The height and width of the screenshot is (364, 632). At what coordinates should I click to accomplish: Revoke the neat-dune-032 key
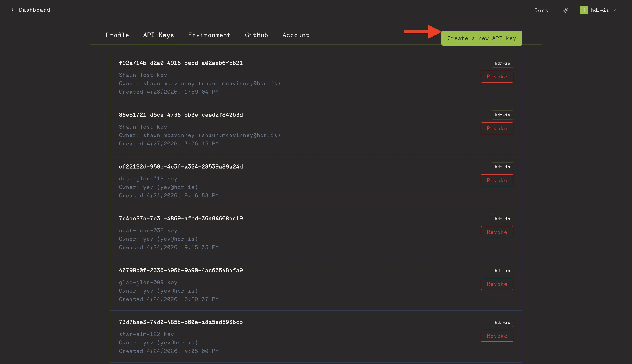(497, 232)
